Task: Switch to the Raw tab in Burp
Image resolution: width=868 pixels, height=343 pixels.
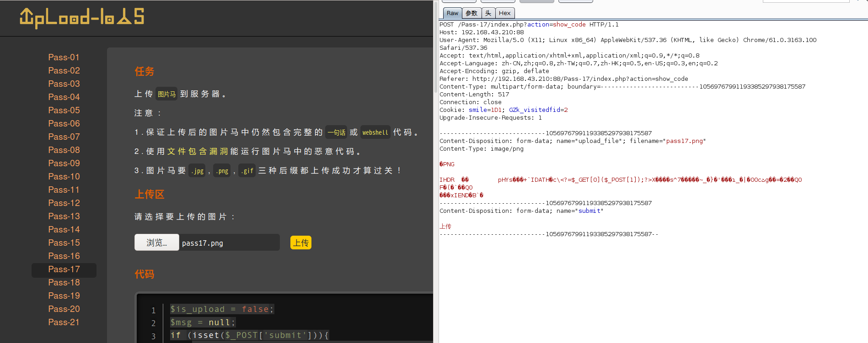Action: (x=452, y=13)
